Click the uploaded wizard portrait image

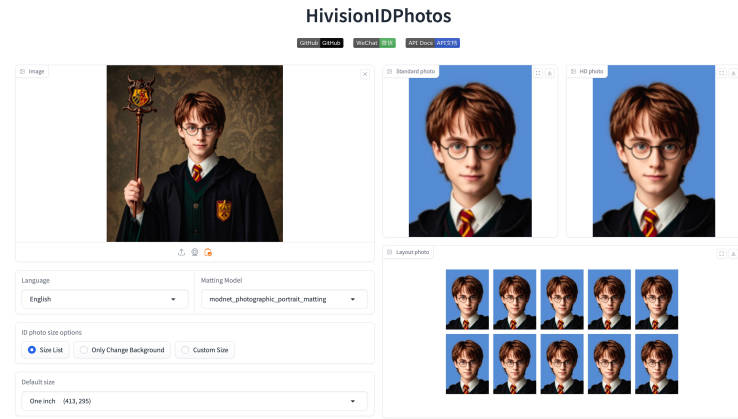195,153
